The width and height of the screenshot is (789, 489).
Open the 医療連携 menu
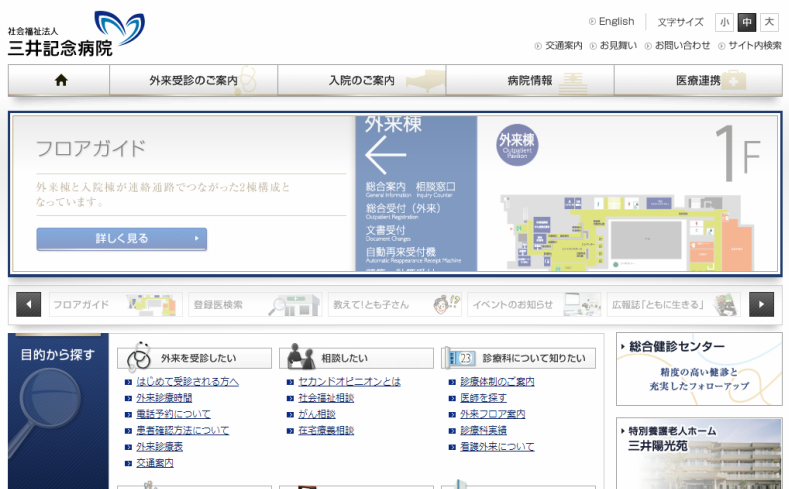pyautogui.click(x=698, y=80)
